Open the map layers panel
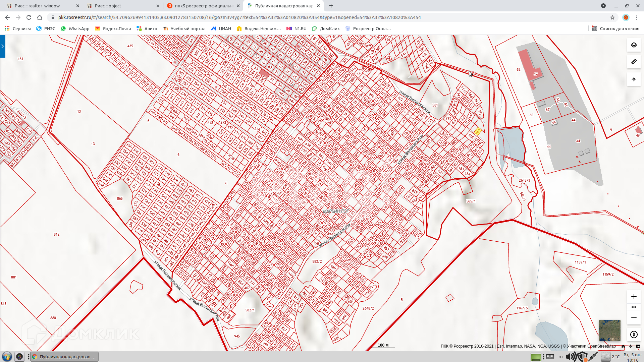Screen dimensions: 644x362 pyautogui.click(x=634, y=45)
